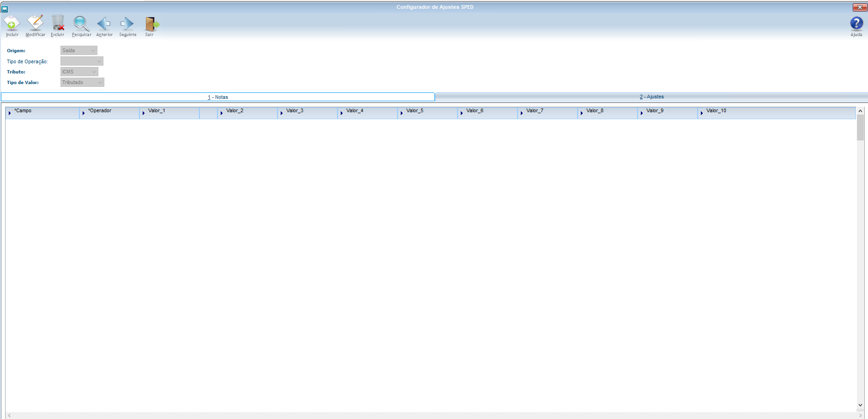Click the Valor_2 column header
868x419 pixels.
click(247, 113)
